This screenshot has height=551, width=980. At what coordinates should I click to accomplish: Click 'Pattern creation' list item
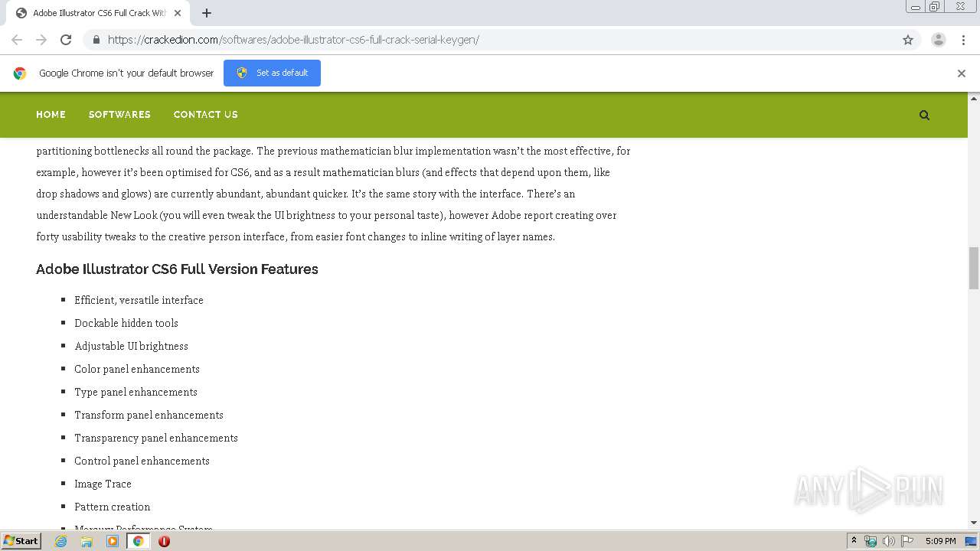coord(112,507)
